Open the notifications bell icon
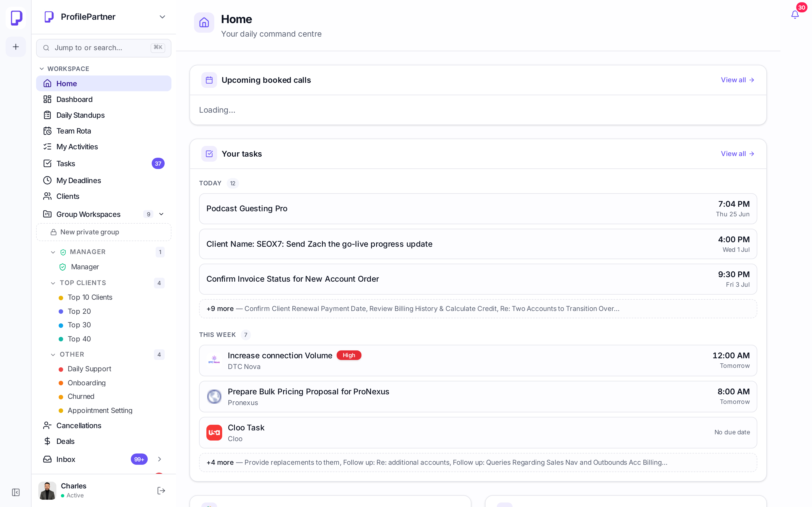 (x=795, y=14)
